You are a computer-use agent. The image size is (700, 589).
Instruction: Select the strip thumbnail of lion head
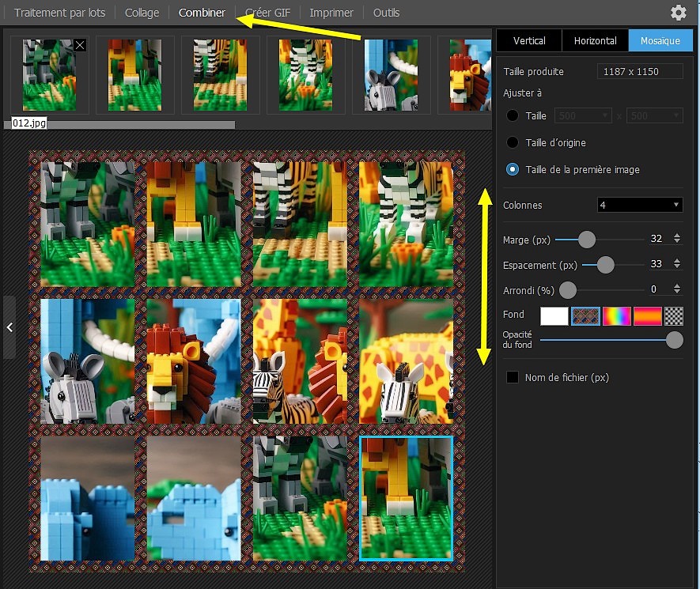(x=471, y=75)
